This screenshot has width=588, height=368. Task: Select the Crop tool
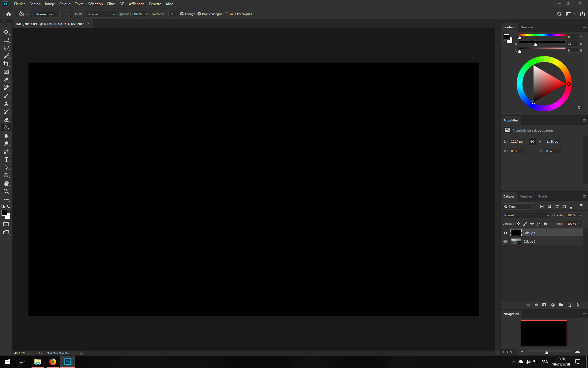click(6, 64)
